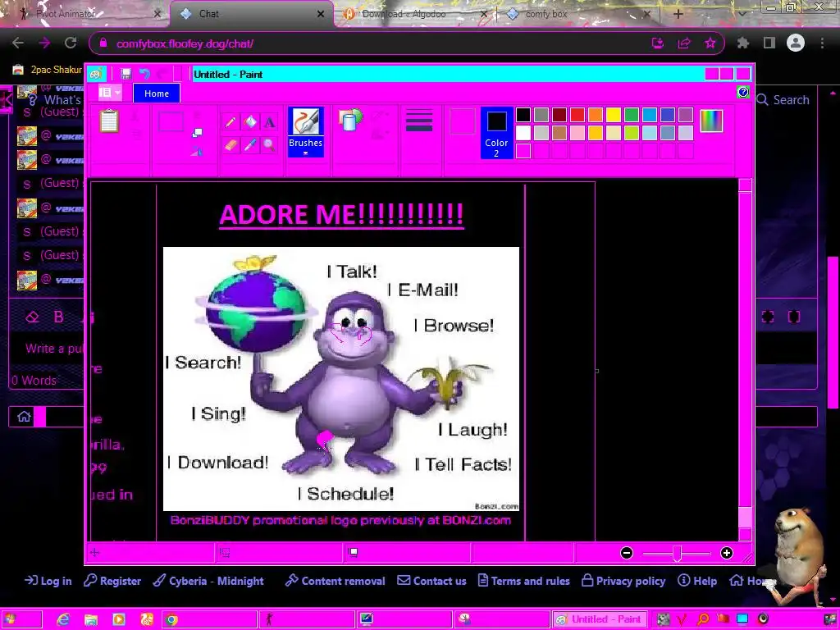Click the Undo arrow in Paint title bar
Viewport: 840px width, 630px height.
[x=144, y=74]
